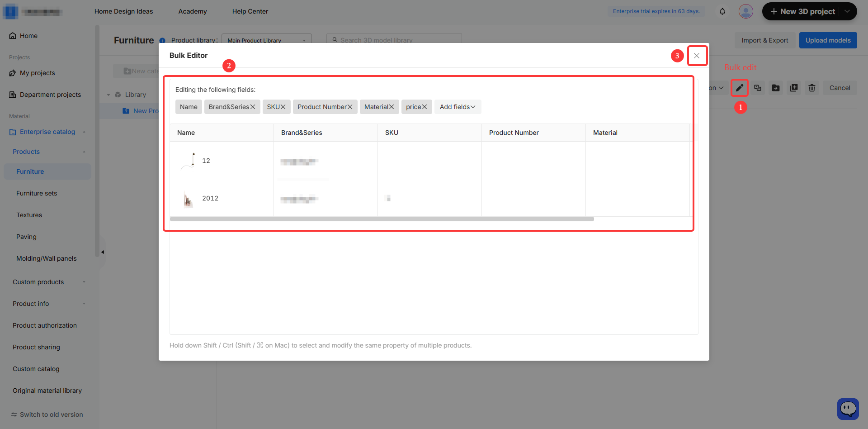
Task: Open Custom catalog page
Action: 36,369
